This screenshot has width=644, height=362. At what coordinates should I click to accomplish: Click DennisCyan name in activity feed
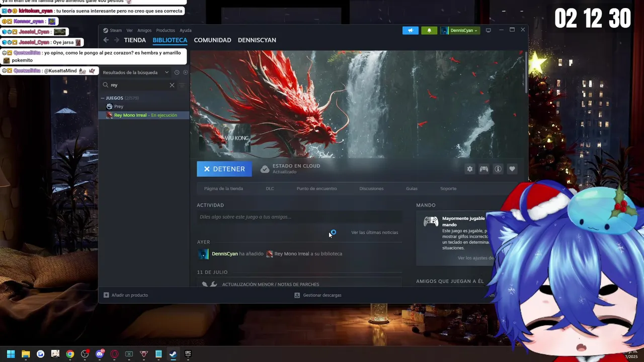(224, 254)
